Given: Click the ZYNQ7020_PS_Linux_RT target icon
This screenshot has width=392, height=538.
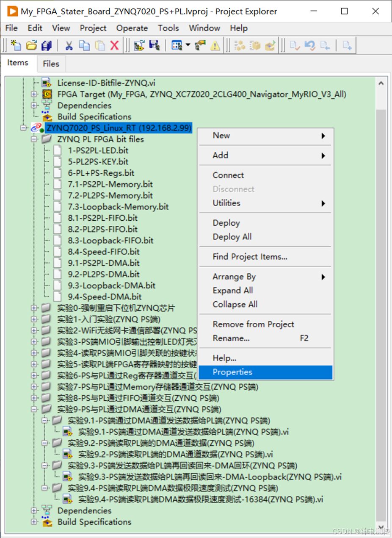Looking at the screenshot, I should point(36,128).
